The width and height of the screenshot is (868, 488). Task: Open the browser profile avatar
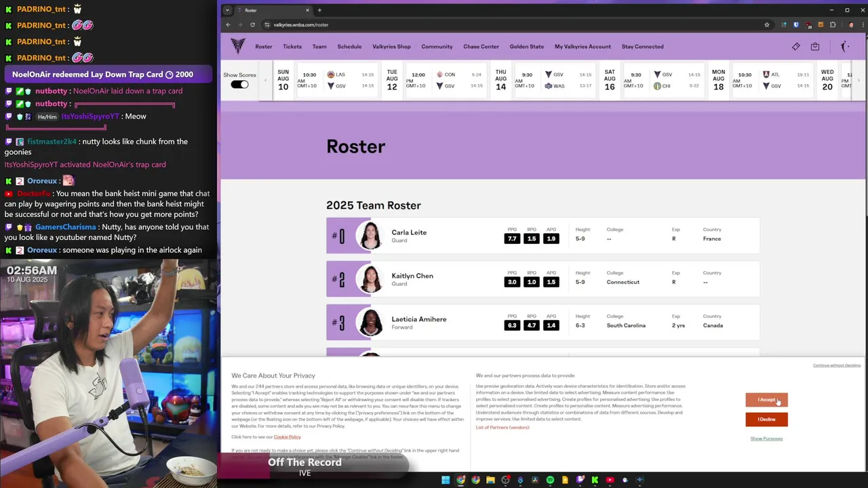click(851, 24)
